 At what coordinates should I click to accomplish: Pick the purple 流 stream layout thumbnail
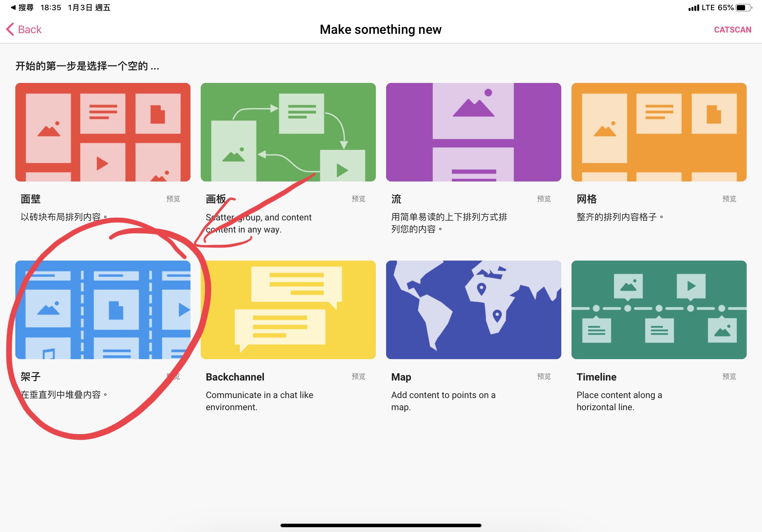(x=473, y=132)
